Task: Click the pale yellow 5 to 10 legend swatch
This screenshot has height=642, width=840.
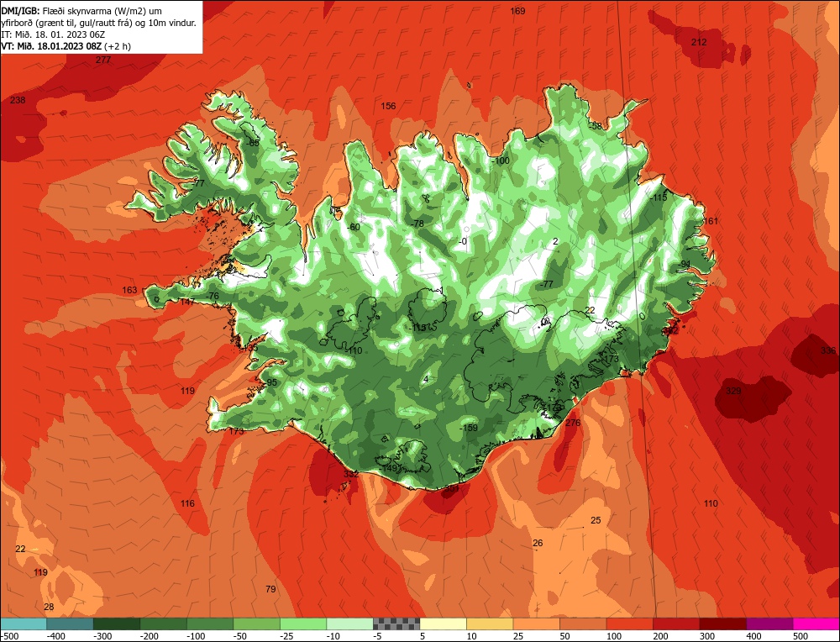Action: [x=443, y=624]
